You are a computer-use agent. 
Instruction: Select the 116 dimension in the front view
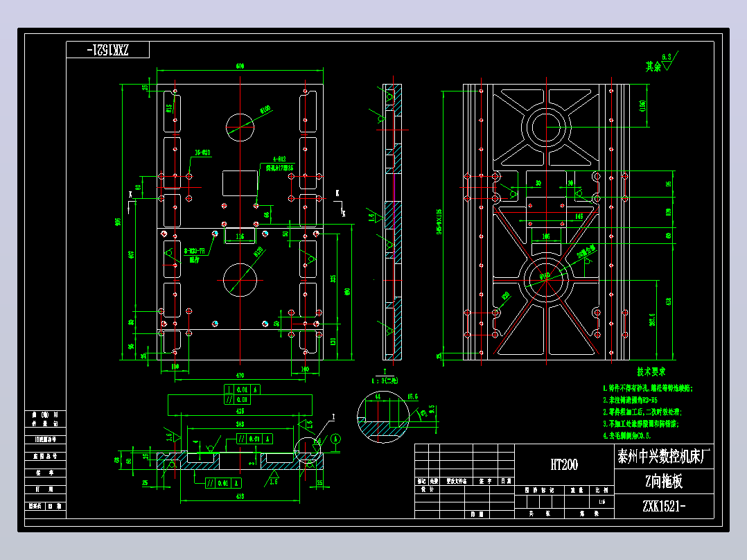(240, 236)
